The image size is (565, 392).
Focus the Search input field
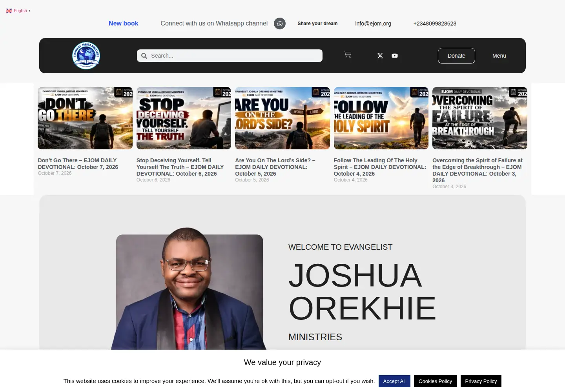point(230,56)
